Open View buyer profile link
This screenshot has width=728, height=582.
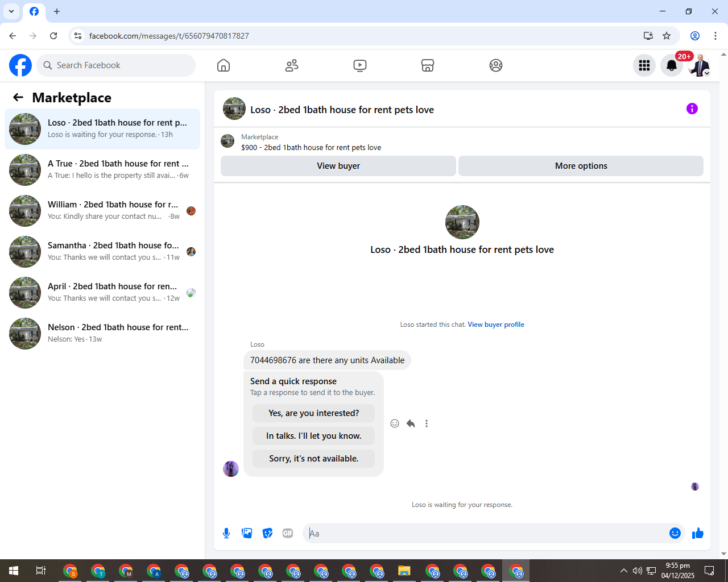pyautogui.click(x=496, y=325)
